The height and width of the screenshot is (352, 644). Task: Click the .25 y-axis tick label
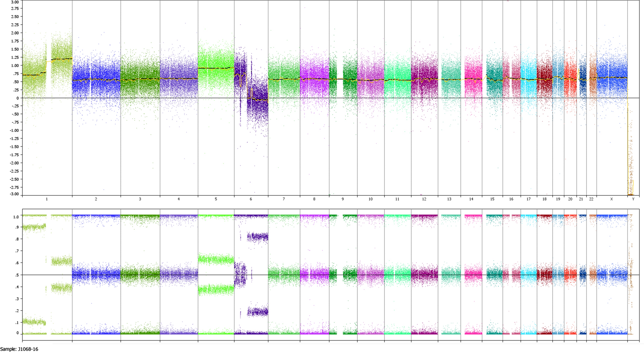[16, 90]
